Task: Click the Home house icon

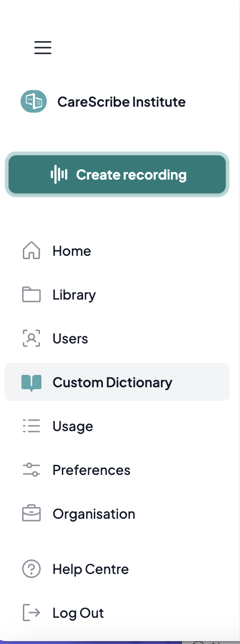Action: click(31, 251)
